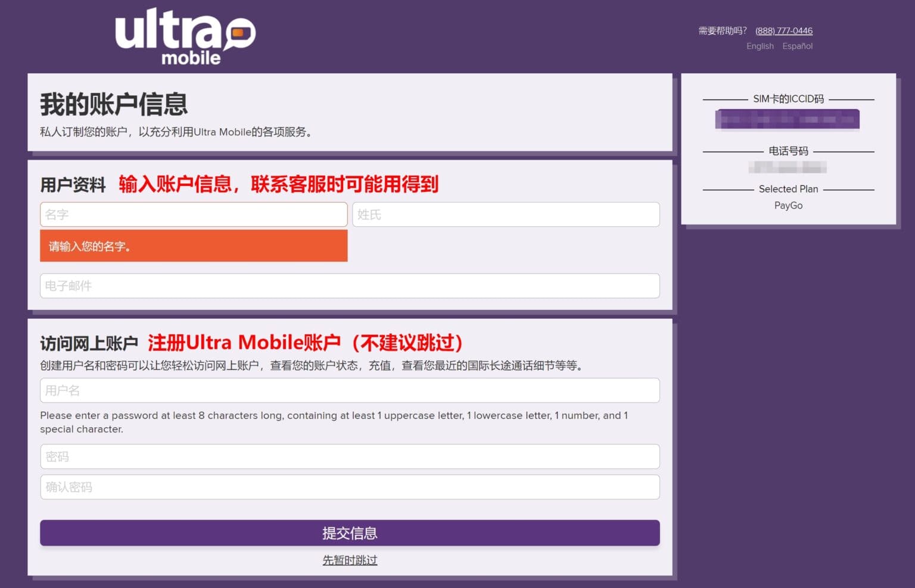Switch language to English
This screenshot has height=588, width=915.
click(x=760, y=46)
